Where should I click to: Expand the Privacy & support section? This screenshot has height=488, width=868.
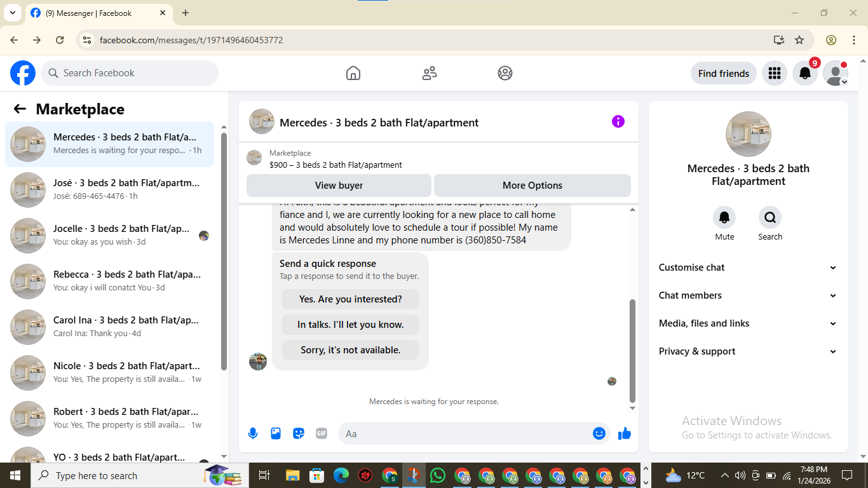[x=748, y=351]
